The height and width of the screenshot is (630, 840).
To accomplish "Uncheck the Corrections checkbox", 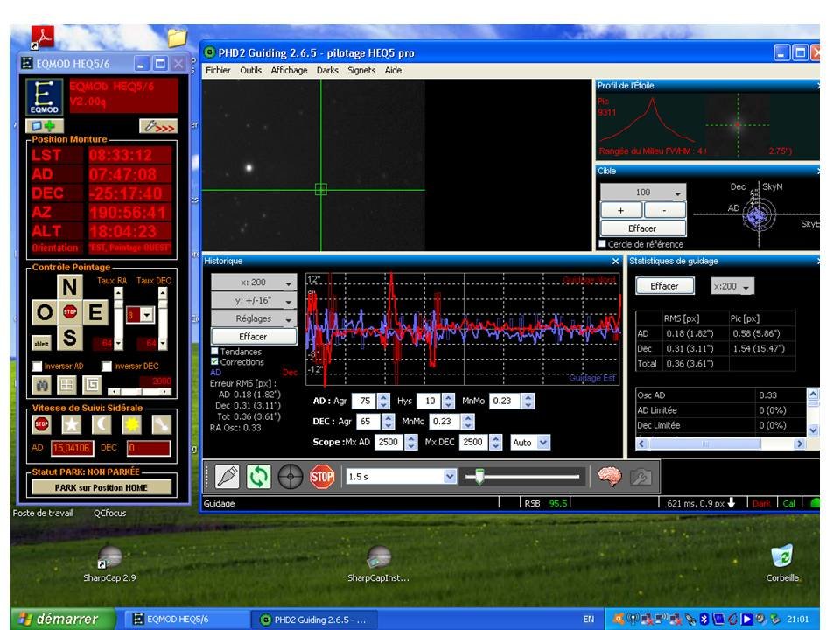I will click(215, 361).
